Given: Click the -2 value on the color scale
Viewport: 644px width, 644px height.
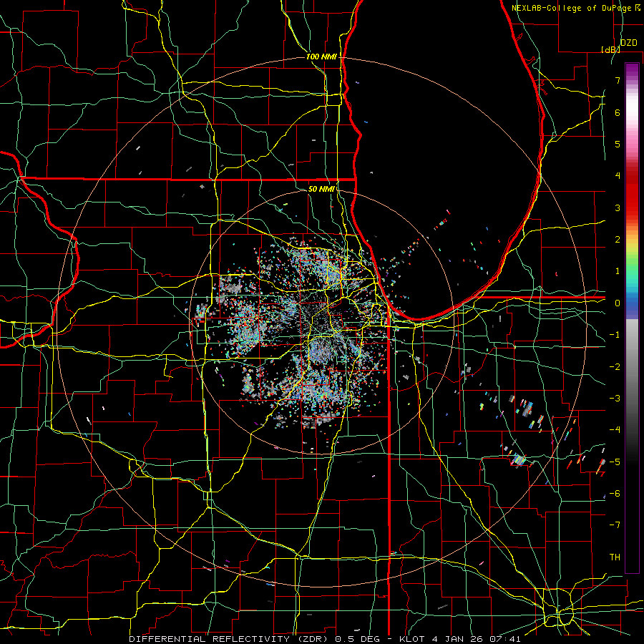Looking at the screenshot, I should pyautogui.click(x=615, y=367).
